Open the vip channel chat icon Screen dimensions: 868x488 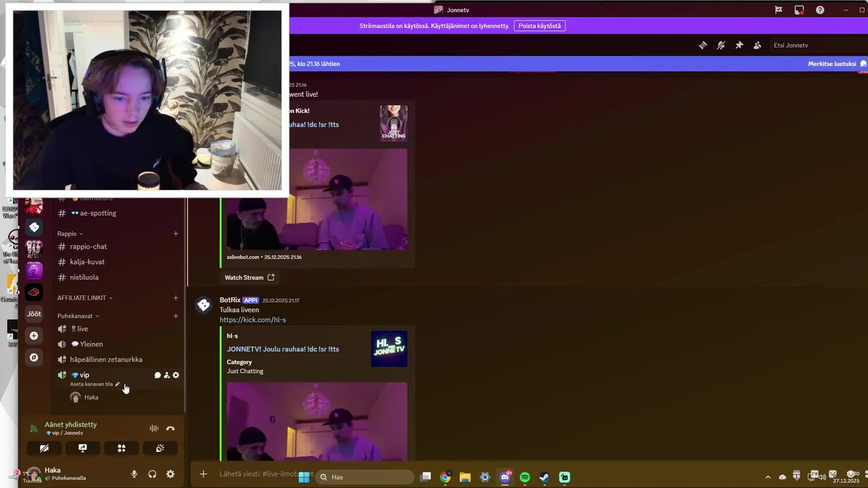pos(157,375)
